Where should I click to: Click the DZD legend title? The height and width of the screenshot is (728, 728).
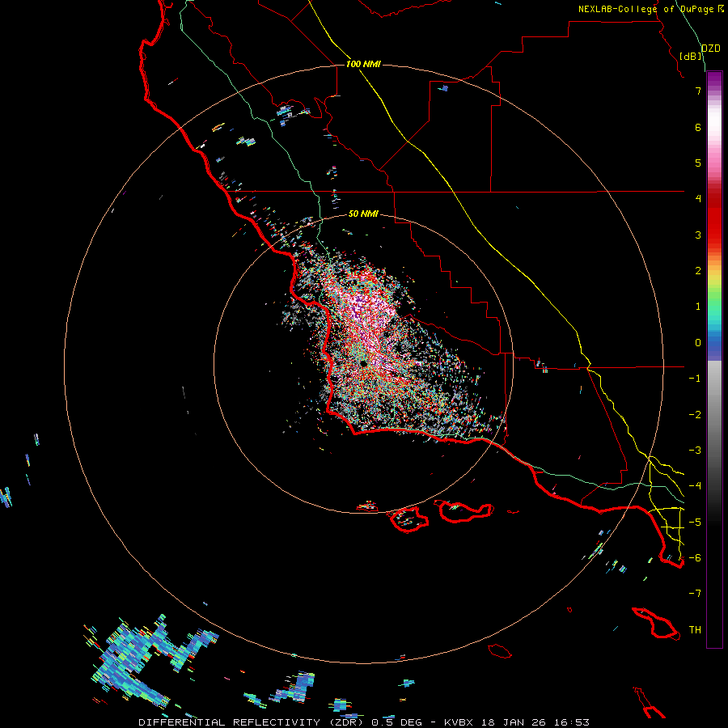(711, 49)
